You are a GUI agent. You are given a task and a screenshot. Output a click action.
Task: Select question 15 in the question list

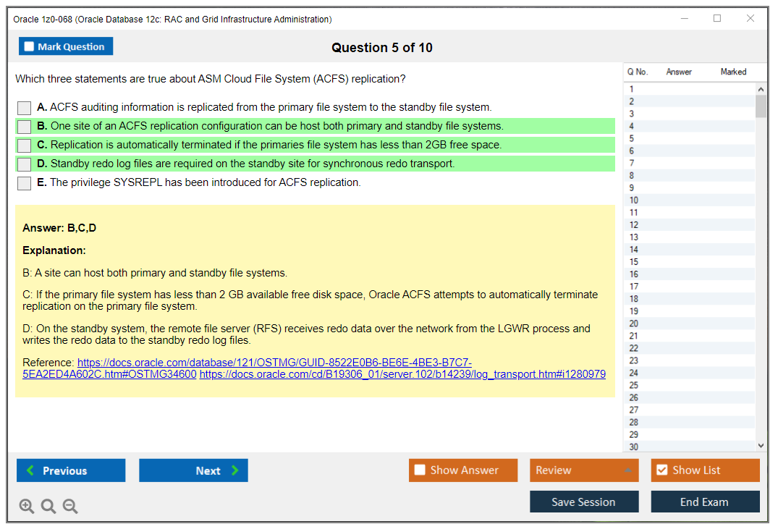pos(688,261)
